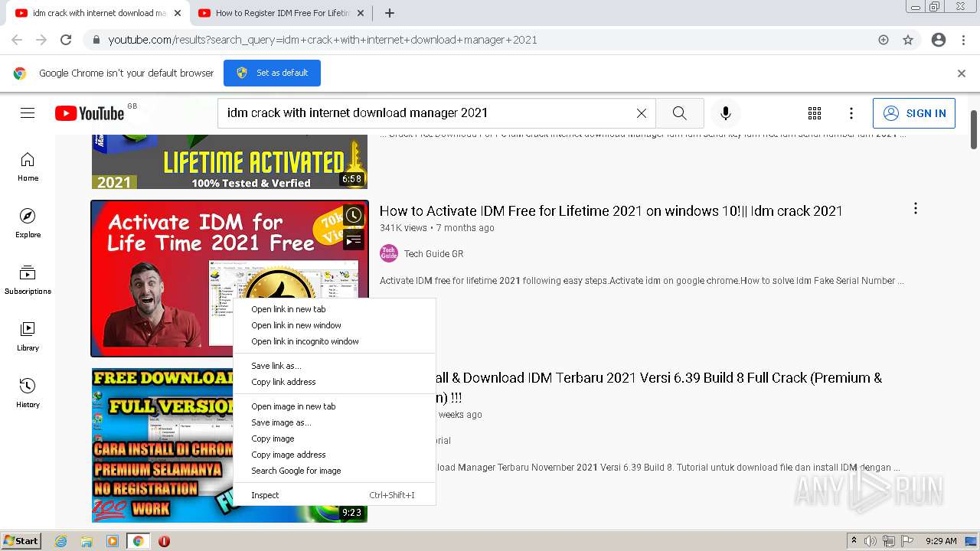The width and height of the screenshot is (980, 551).
Task: Open the Lifetime Activated 6:58 thumbnail
Action: click(x=230, y=161)
